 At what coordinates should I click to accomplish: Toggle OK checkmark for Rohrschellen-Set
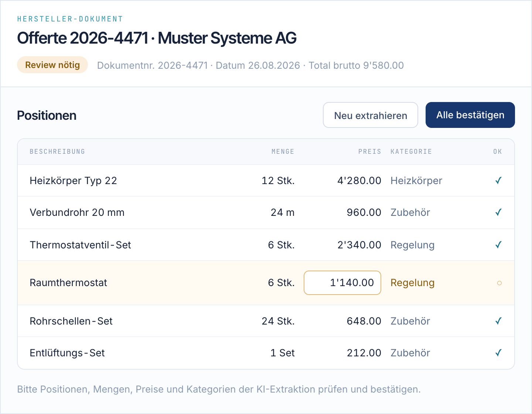pos(498,321)
